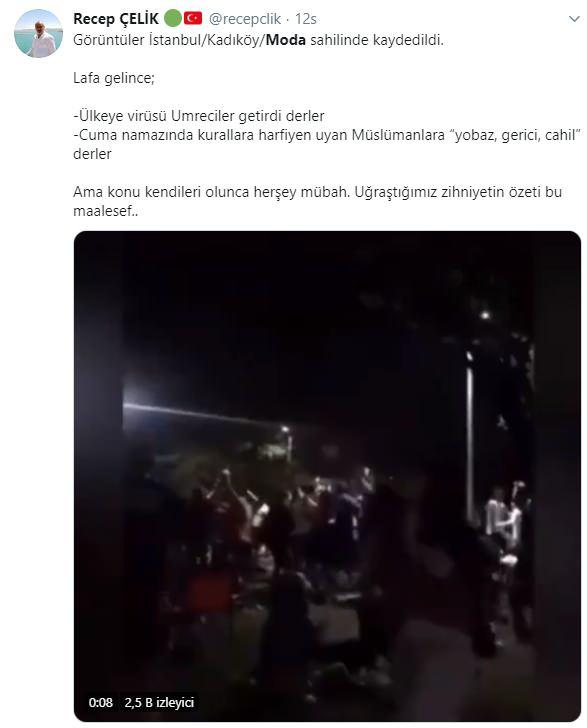587x728 pixels.
Task: Expand the tweet options chevron menu
Action: 574,19
